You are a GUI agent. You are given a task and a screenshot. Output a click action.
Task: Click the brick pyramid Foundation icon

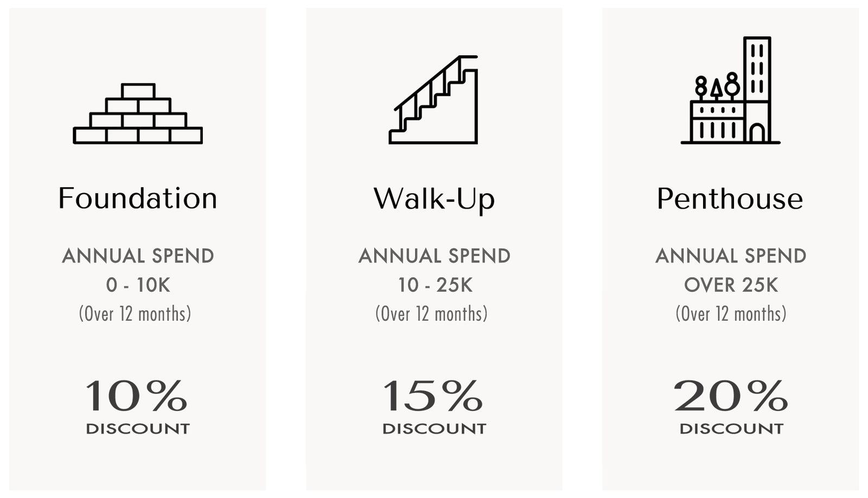pos(138,114)
